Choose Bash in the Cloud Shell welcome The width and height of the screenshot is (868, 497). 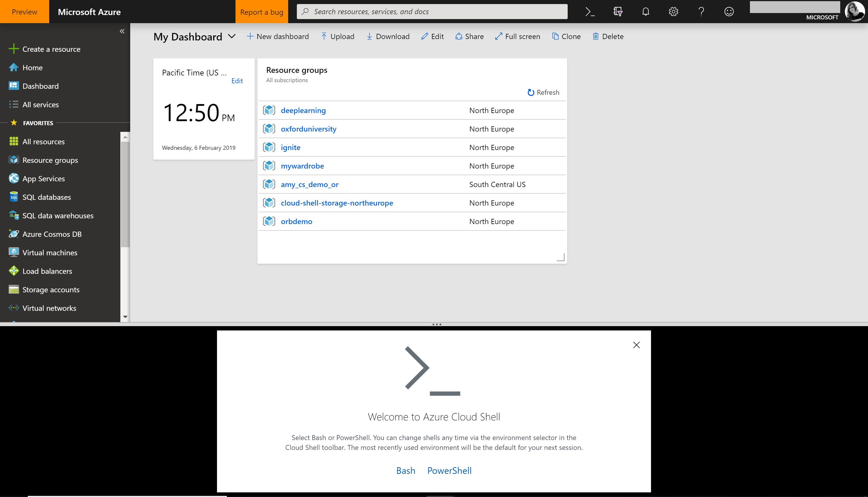point(405,471)
